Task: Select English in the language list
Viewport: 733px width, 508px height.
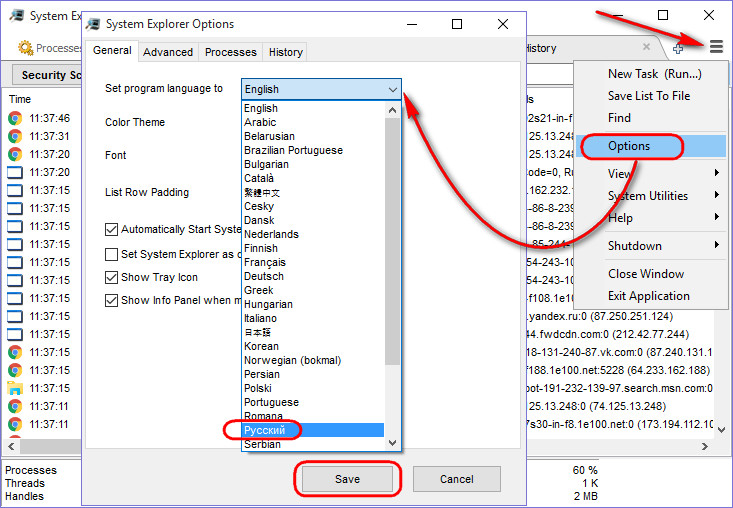Action: (x=313, y=108)
